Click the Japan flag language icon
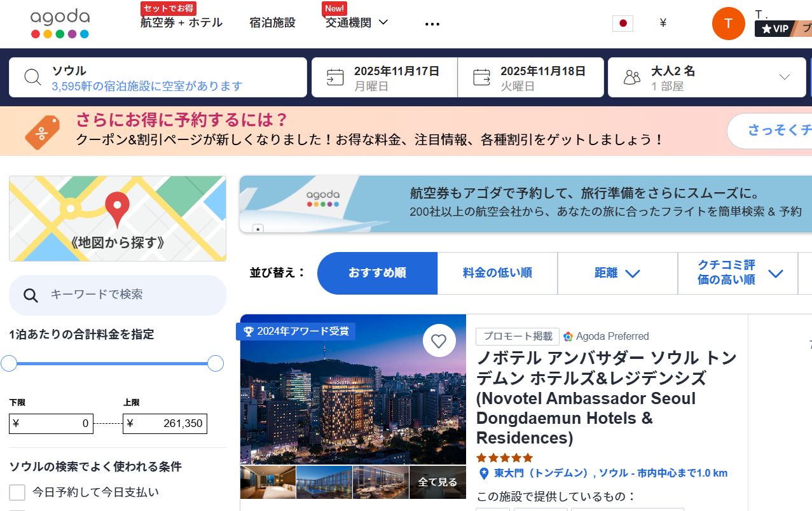 point(623,24)
